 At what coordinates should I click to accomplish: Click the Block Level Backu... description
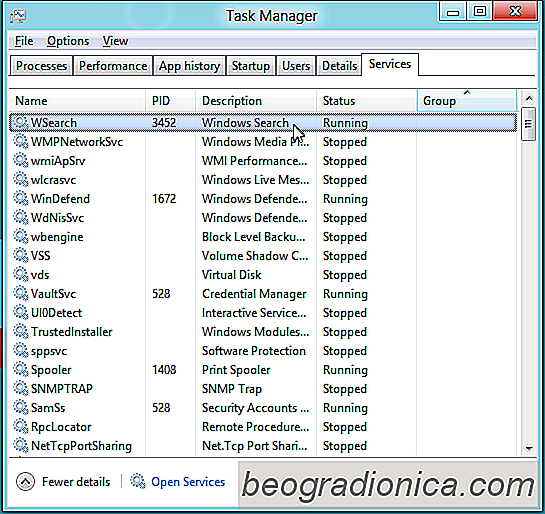[254, 237]
